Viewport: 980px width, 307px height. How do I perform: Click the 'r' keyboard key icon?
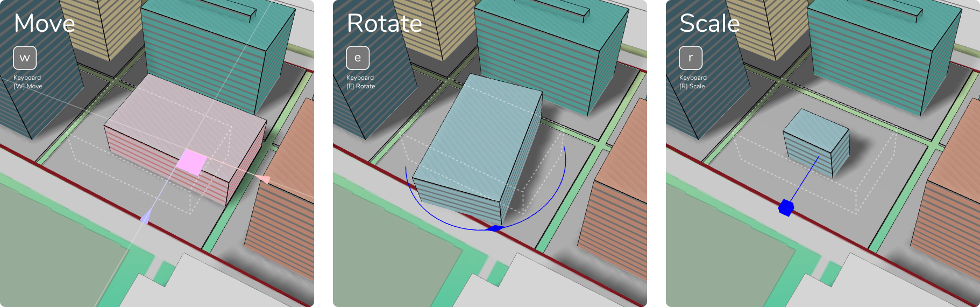[x=691, y=58]
